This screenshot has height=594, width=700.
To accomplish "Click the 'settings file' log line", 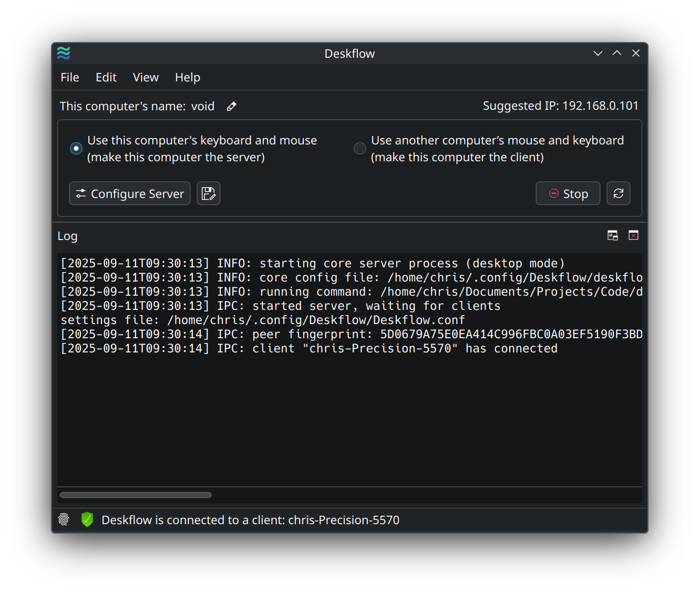I will coord(263,320).
